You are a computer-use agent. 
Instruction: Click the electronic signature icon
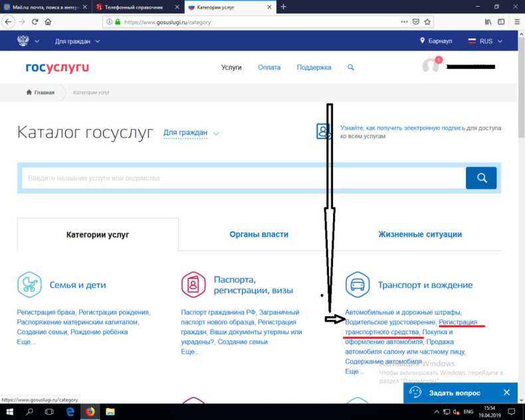pyautogui.click(x=324, y=131)
